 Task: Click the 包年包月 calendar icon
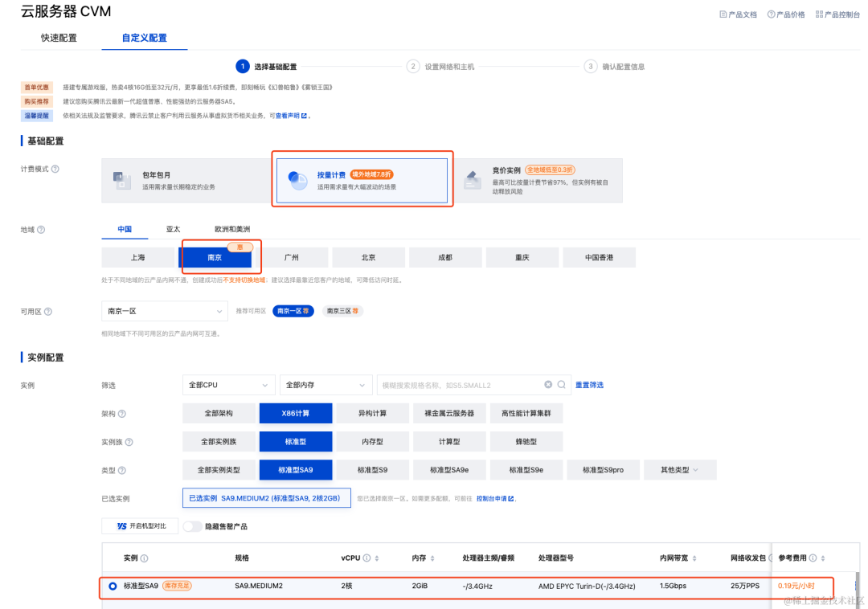pos(122,180)
